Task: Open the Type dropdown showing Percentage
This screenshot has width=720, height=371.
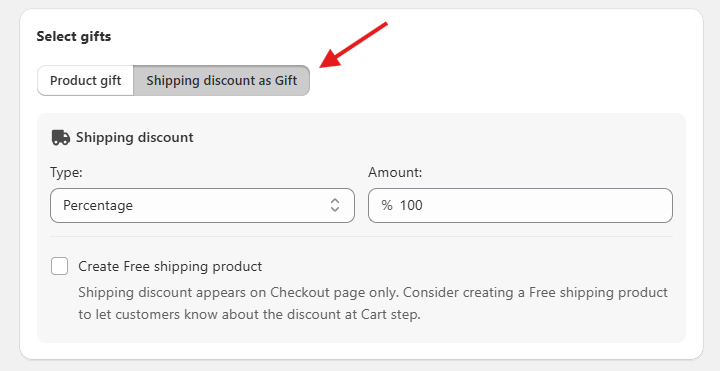Action: (202, 205)
